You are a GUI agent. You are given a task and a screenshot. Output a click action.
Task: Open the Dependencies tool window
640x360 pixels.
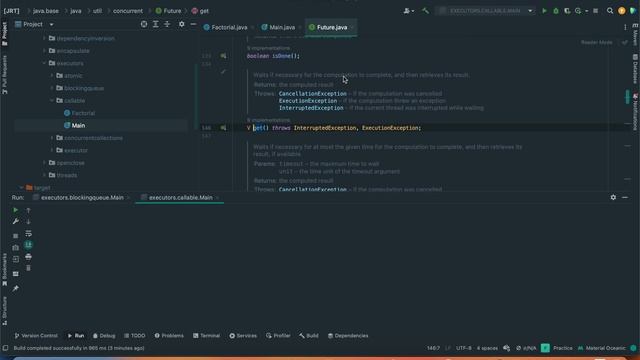point(348,336)
